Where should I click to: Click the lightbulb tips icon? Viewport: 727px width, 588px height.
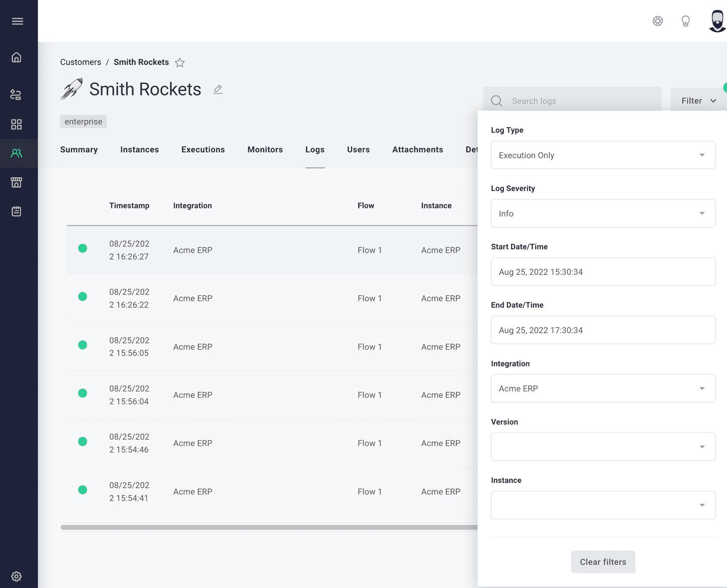pyautogui.click(x=685, y=21)
